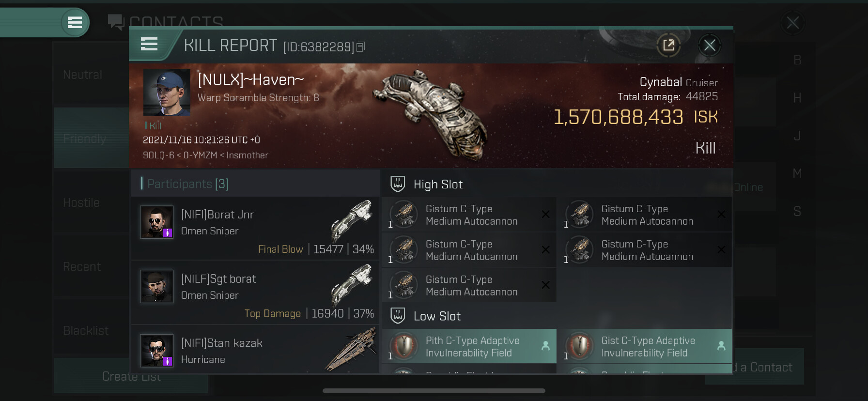868x401 pixels.
Task: View Borat Jnr participant entry
Action: tap(255, 228)
